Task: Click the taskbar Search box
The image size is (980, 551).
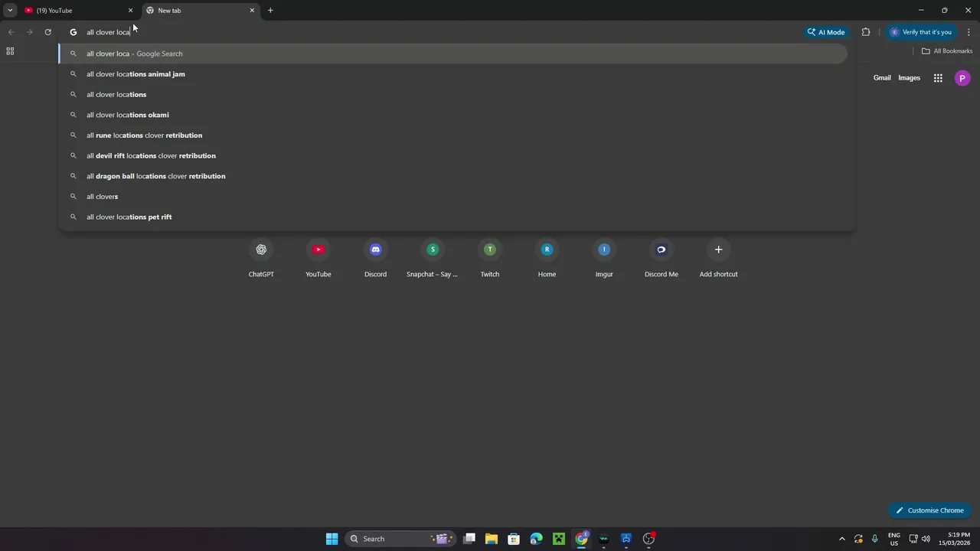Action: coord(400,539)
